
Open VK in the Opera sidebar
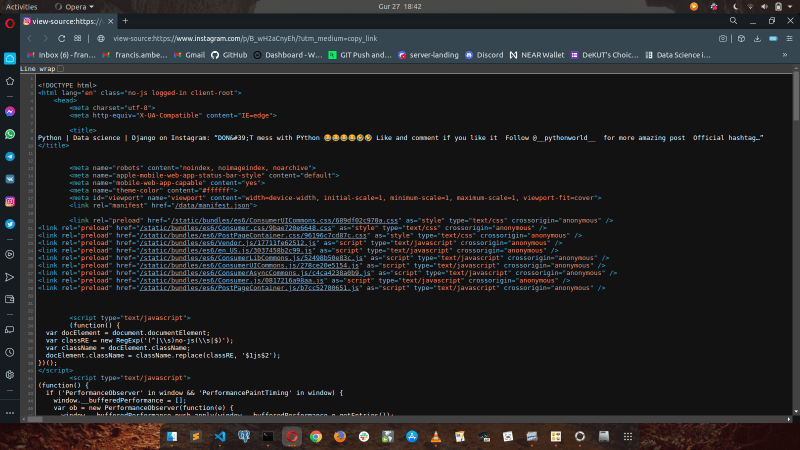[x=10, y=179]
